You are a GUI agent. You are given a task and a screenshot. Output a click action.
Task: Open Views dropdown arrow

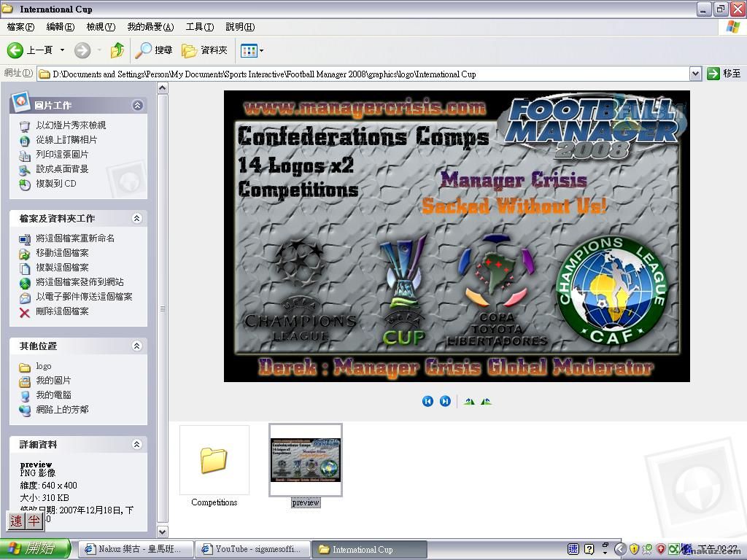(x=262, y=50)
